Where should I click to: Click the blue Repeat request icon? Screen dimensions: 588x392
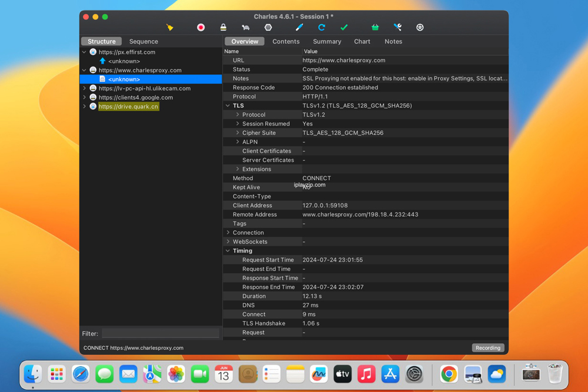[x=322, y=28]
